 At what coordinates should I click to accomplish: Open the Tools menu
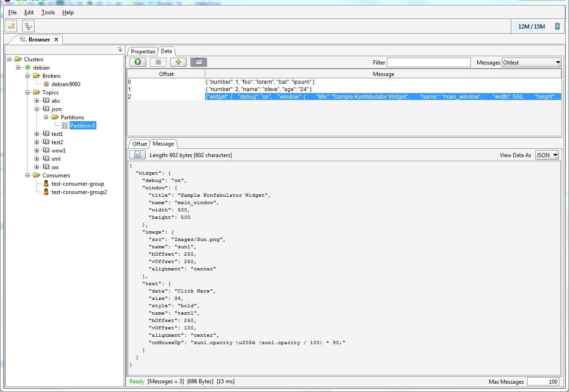coord(48,12)
